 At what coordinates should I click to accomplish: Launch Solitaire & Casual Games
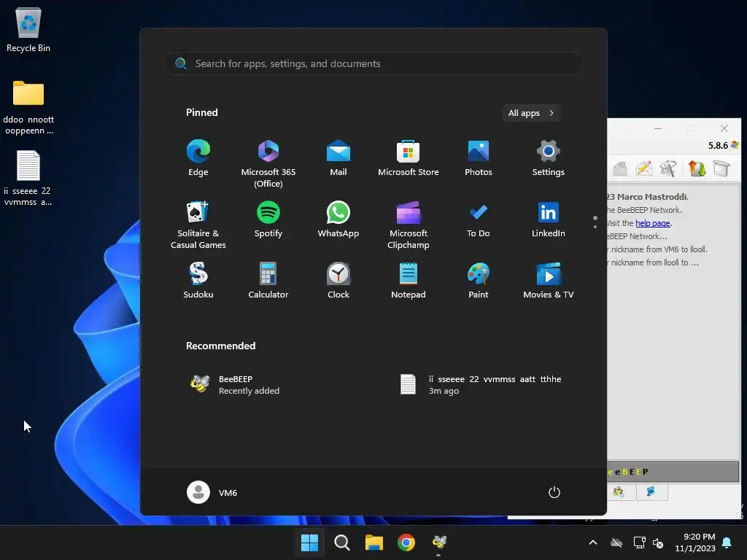point(198,225)
